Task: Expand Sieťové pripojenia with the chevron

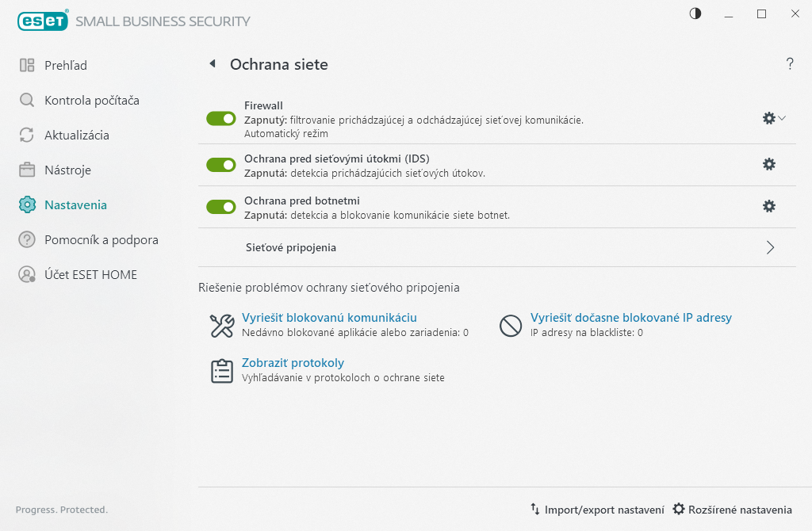Action: [770, 247]
